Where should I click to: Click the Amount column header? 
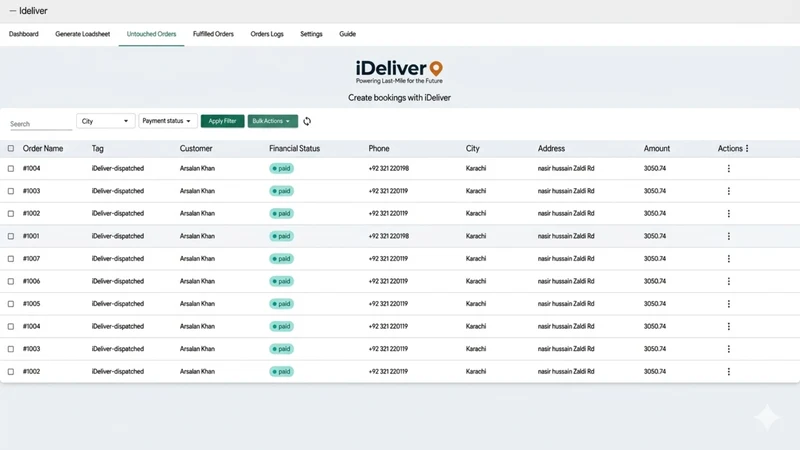click(x=657, y=148)
